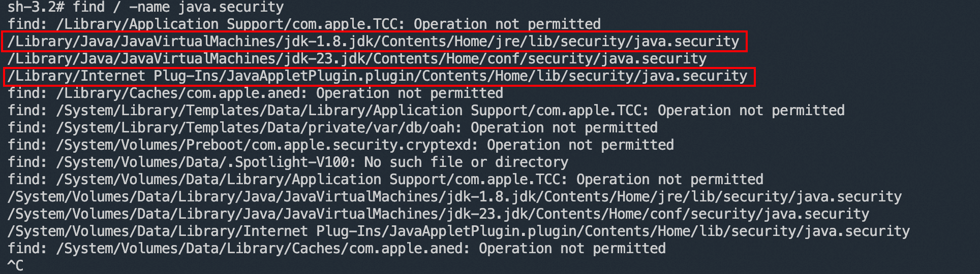Click the find / -name java.security command line
This screenshot has width=980, height=274.
pos(145,7)
